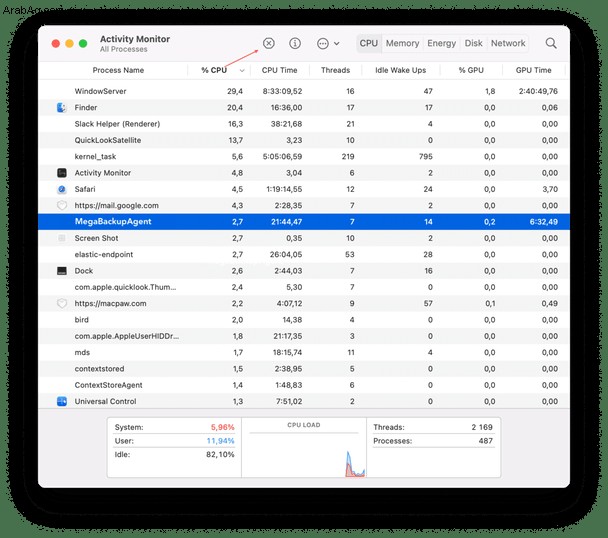Select the MegaBackupAgent process row
608x538 pixels.
tap(304, 221)
